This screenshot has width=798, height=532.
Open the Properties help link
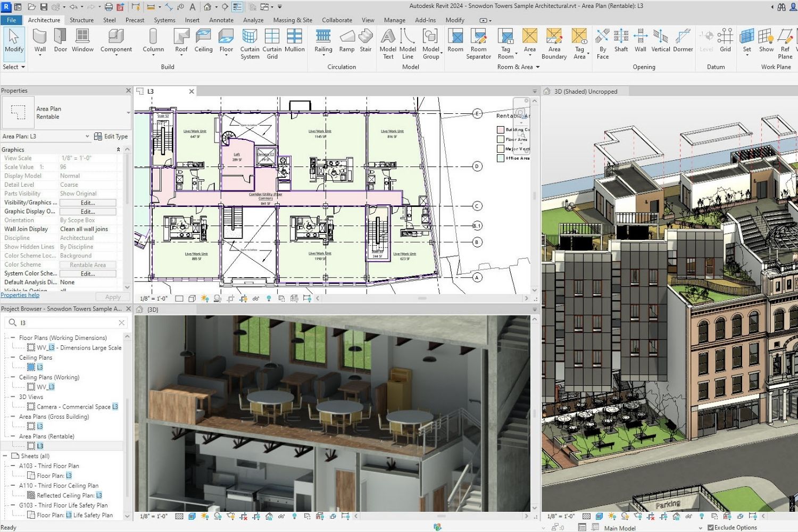click(20, 295)
